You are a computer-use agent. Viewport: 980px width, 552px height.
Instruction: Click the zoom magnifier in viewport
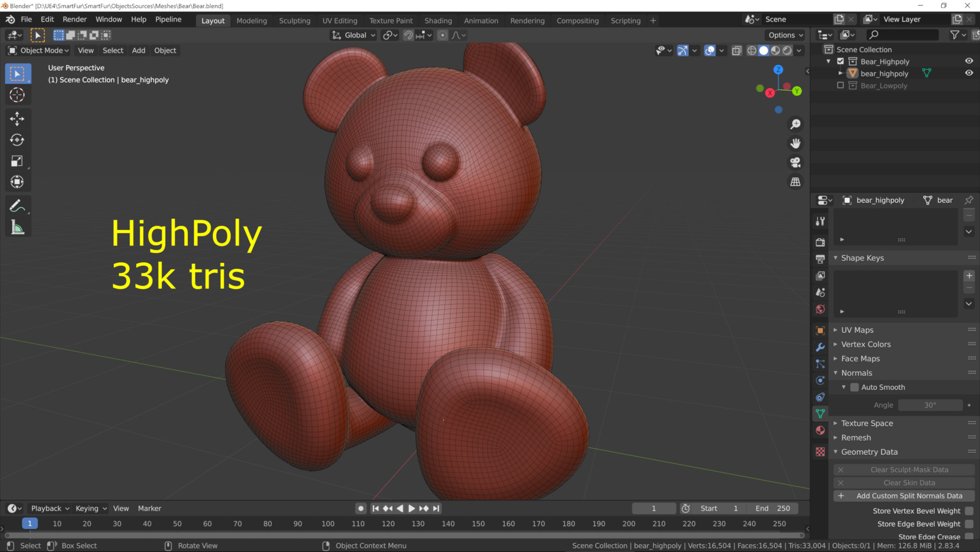(795, 124)
